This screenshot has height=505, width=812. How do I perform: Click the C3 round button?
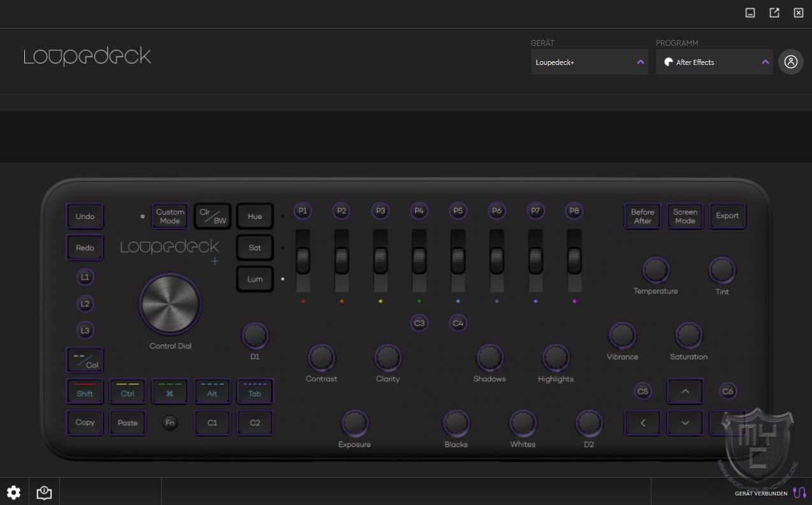click(x=419, y=324)
